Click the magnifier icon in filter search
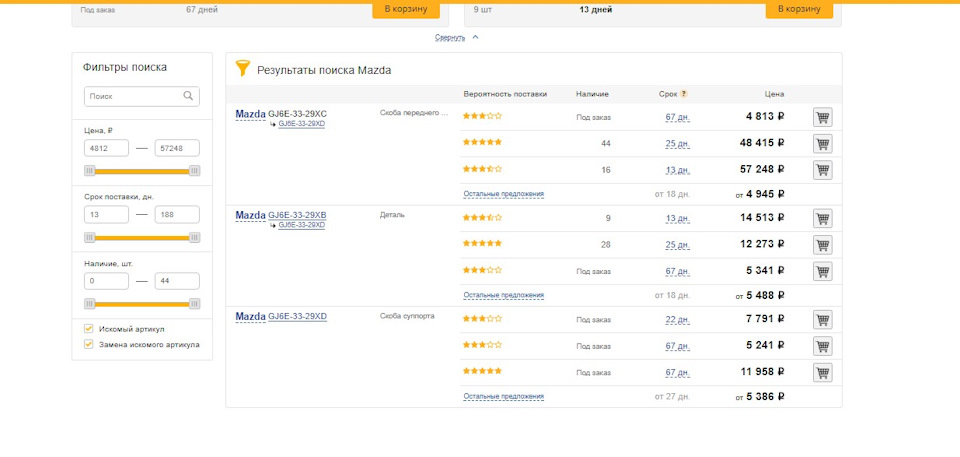Viewport: 960px width, 457px height. click(188, 96)
